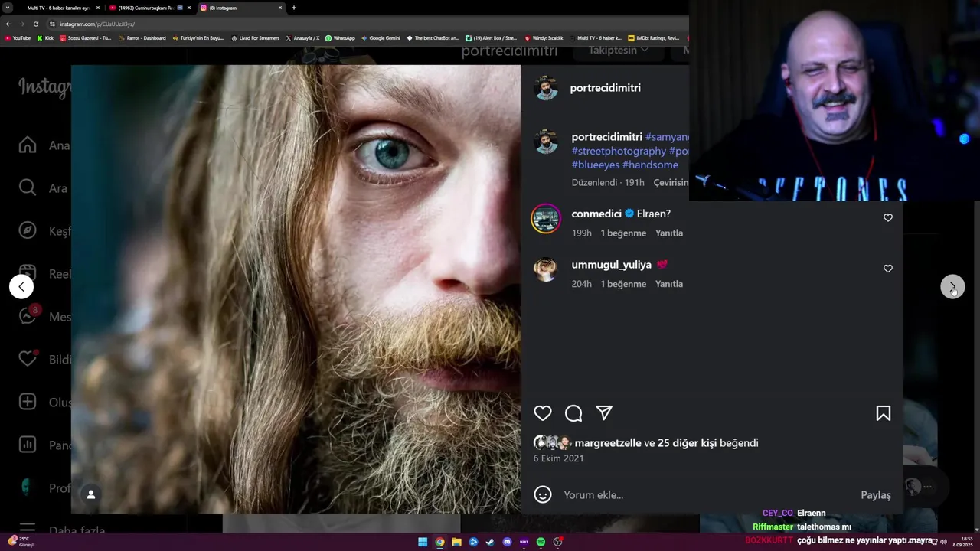This screenshot has width=980, height=551.
Task: Open Profile avatar in sidebar
Action: coord(28,487)
